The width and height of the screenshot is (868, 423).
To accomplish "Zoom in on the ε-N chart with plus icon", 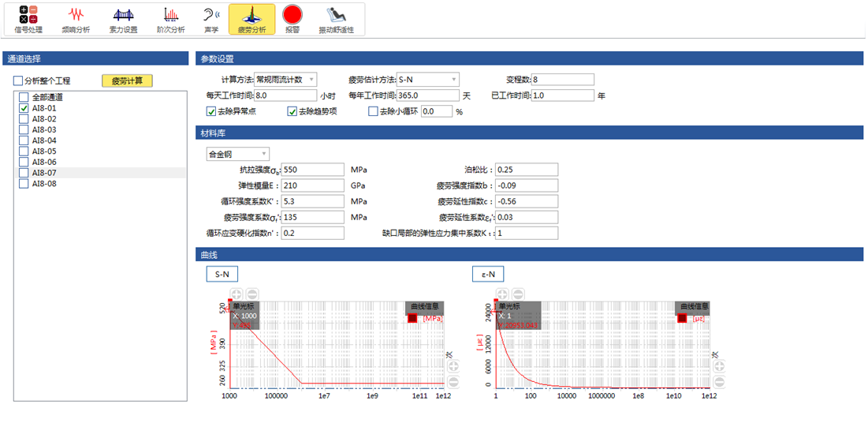I will (502, 294).
